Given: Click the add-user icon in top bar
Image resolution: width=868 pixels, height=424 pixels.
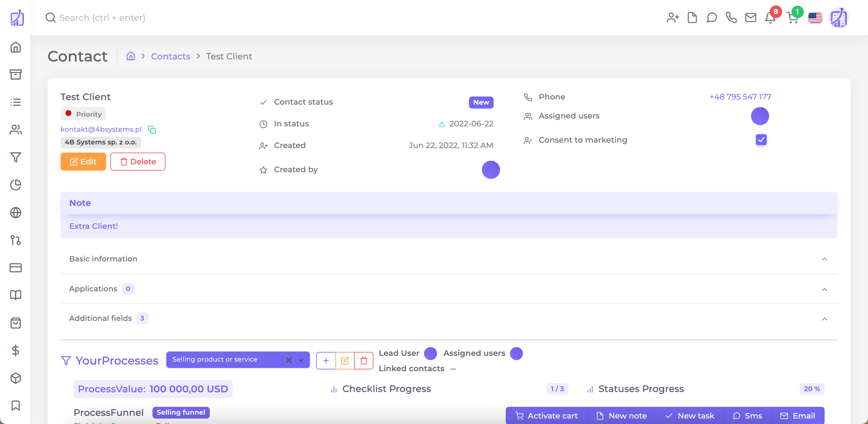Looking at the screenshot, I should (x=673, y=18).
